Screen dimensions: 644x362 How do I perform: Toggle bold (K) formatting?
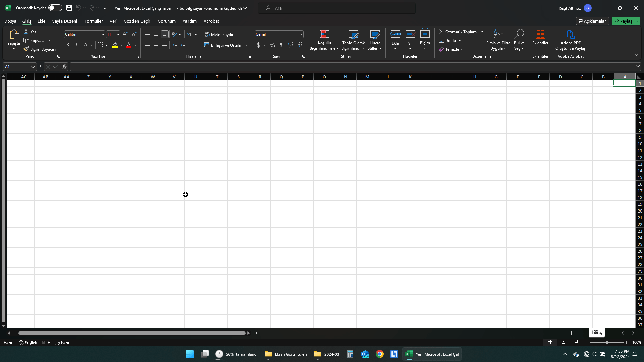68,45
